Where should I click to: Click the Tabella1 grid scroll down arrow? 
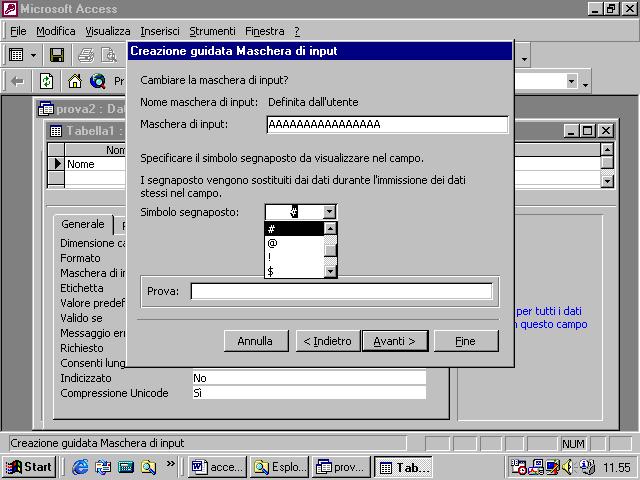607,181
